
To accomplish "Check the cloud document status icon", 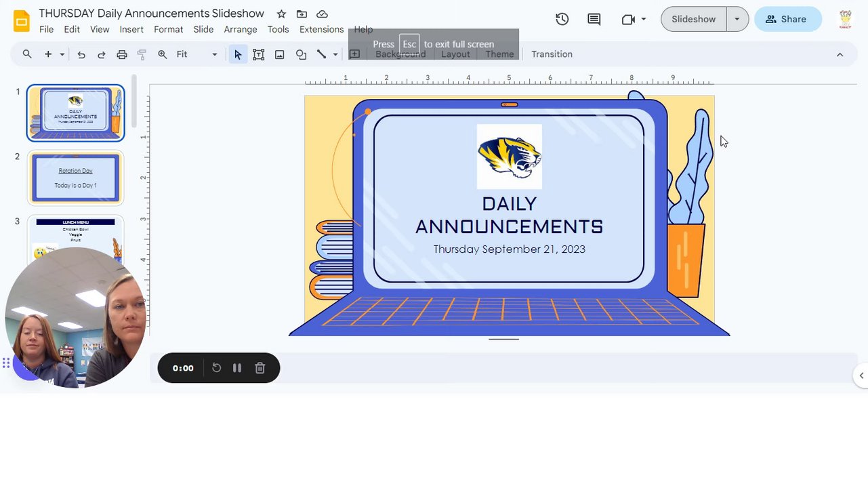I will point(323,14).
